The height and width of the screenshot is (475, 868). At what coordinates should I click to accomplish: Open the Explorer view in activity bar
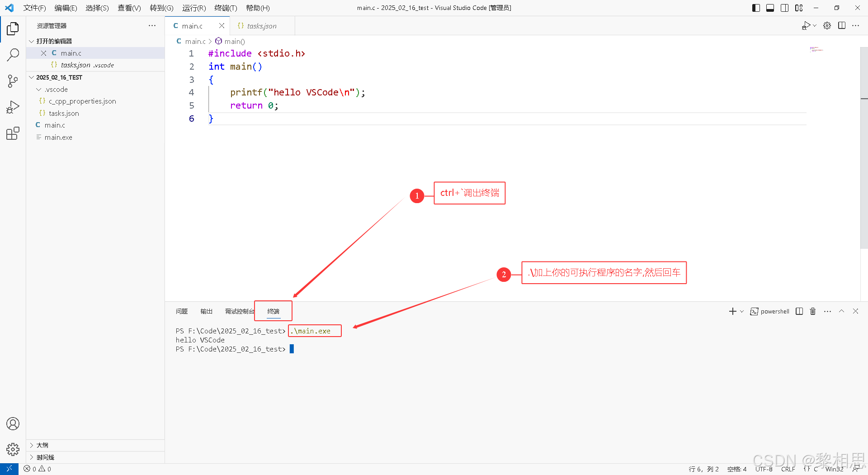(13, 29)
